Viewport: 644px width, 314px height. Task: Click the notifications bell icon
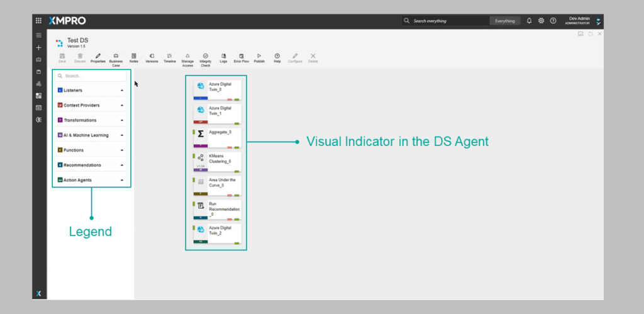pos(529,21)
